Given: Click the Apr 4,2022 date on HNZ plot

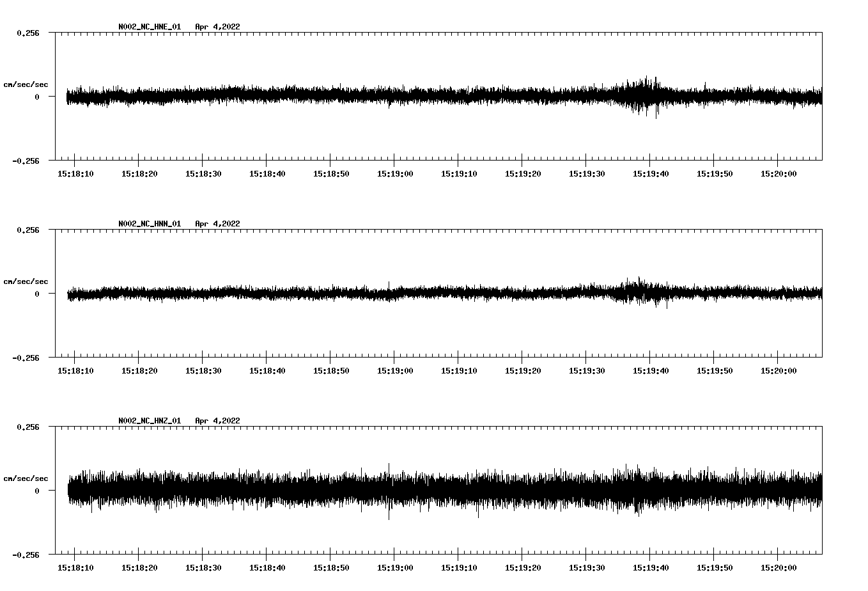Looking at the screenshot, I should (218, 421).
